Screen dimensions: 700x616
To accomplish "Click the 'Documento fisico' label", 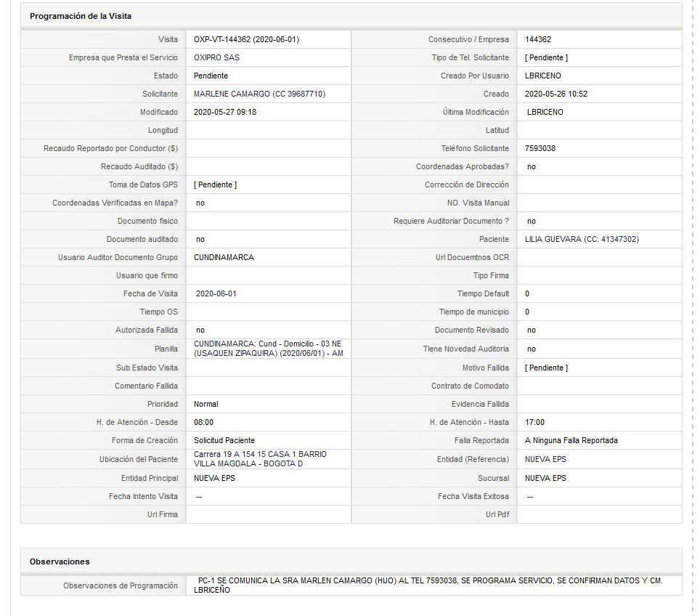I will [x=147, y=221].
